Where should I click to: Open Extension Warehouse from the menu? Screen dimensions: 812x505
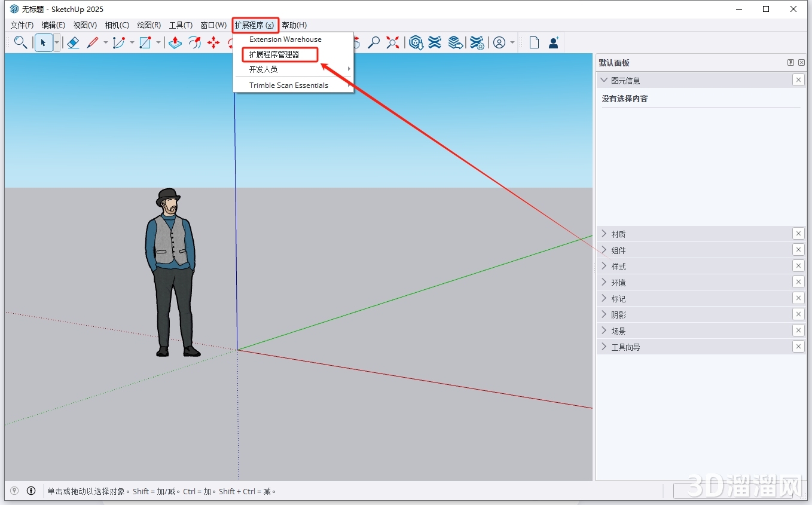coord(285,39)
